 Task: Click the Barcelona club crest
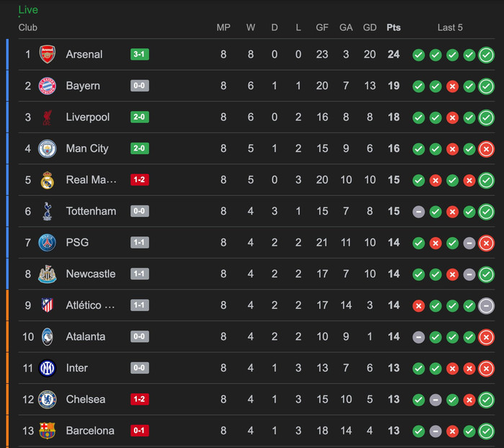click(48, 431)
